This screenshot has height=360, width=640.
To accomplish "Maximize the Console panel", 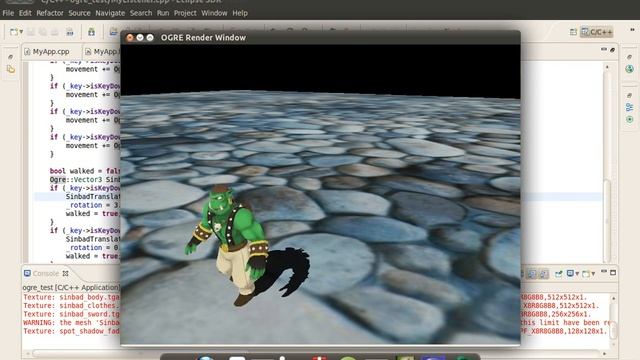I will (613, 272).
